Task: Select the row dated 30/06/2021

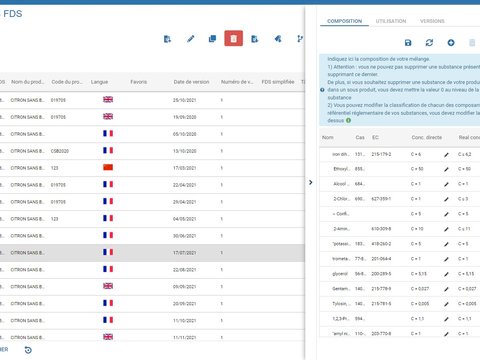Action: (x=152, y=236)
